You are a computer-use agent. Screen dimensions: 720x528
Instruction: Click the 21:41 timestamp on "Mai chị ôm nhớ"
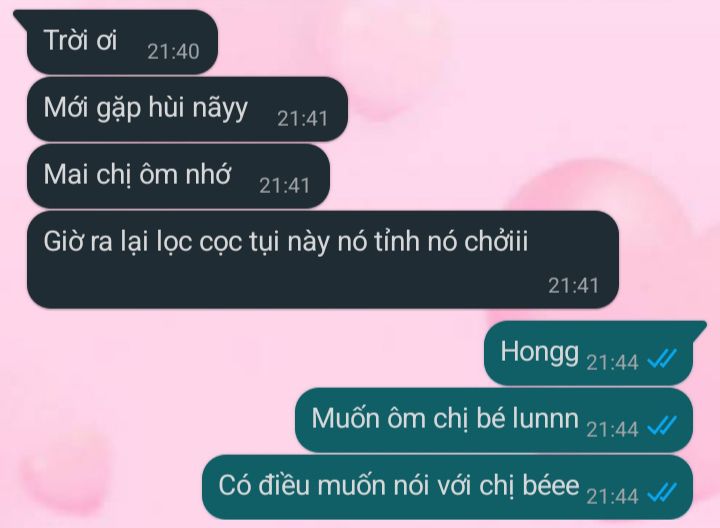click(285, 185)
